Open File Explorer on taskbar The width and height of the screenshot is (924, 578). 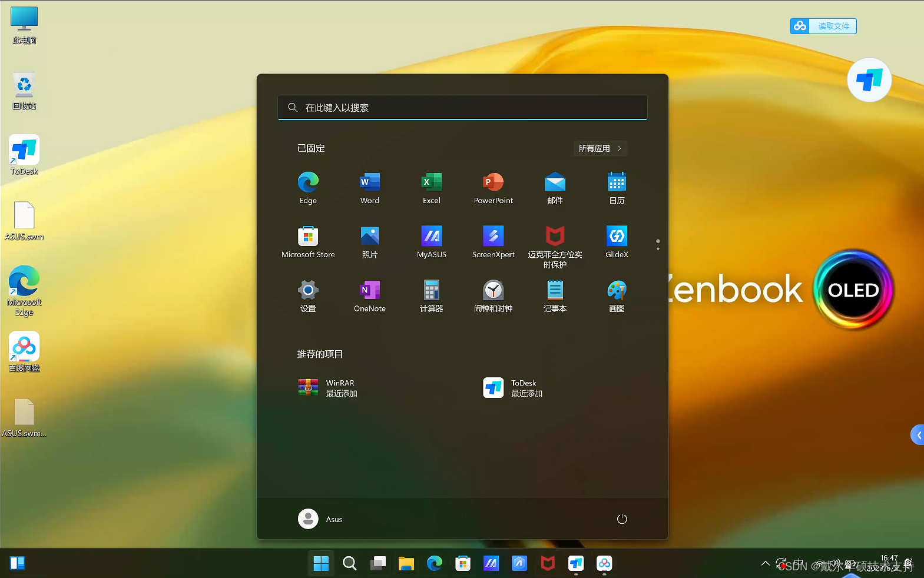coord(406,563)
